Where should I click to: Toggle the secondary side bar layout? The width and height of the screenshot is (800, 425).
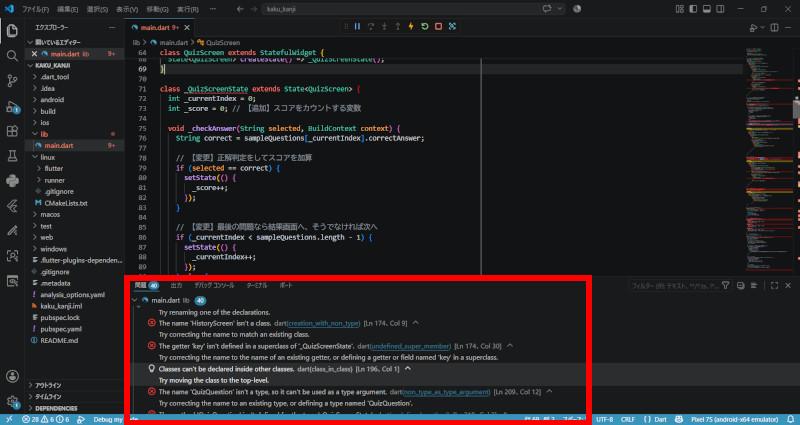point(720,9)
